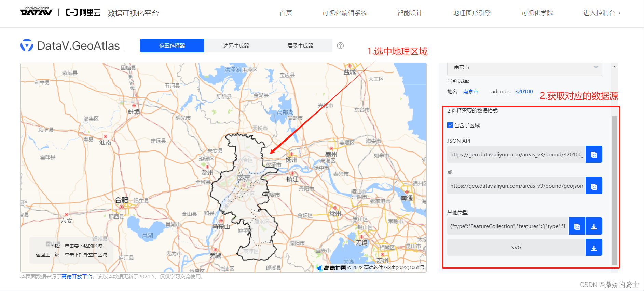Focus the FeatureCollection text field
The image size is (644, 291).
pyautogui.click(x=508, y=226)
